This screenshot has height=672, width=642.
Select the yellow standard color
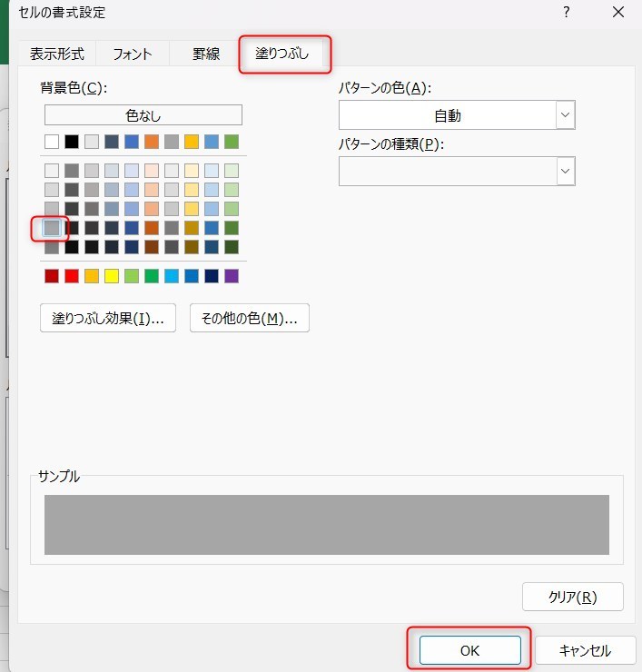[112, 276]
